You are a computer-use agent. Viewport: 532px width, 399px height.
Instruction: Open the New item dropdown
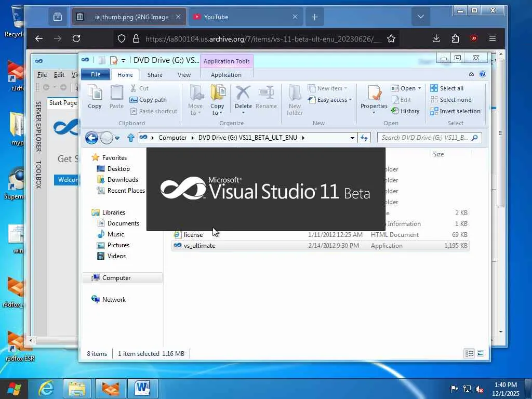[x=327, y=88]
